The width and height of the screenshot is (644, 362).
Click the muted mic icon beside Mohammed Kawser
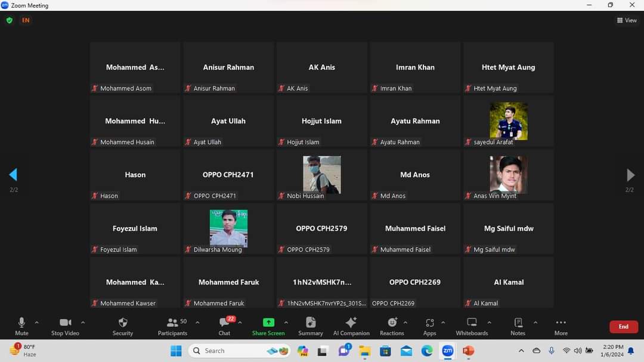point(95,303)
